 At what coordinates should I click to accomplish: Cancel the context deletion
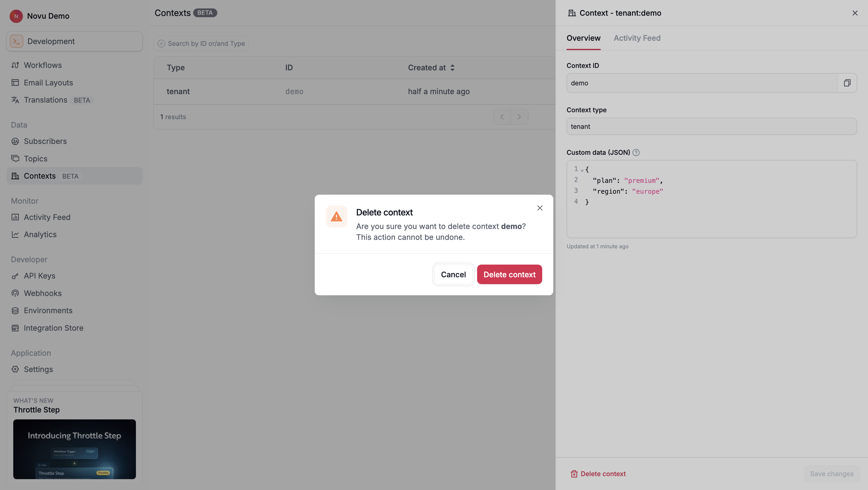(x=453, y=275)
